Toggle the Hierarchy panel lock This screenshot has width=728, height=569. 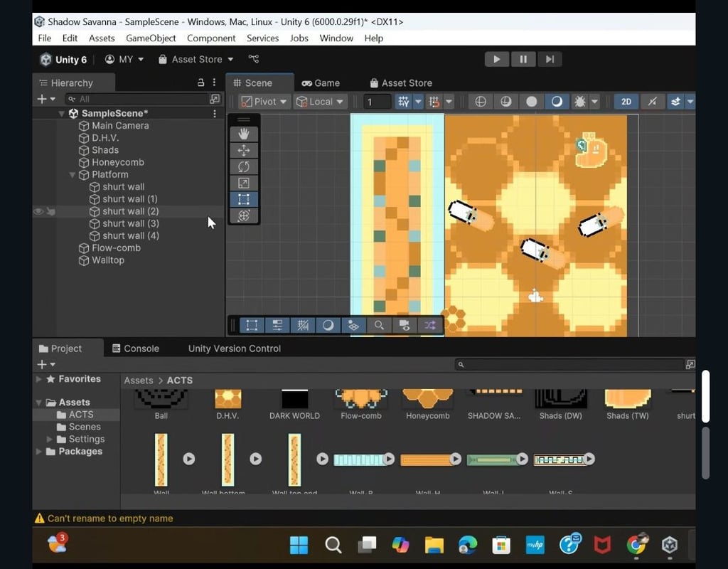coord(200,83)
